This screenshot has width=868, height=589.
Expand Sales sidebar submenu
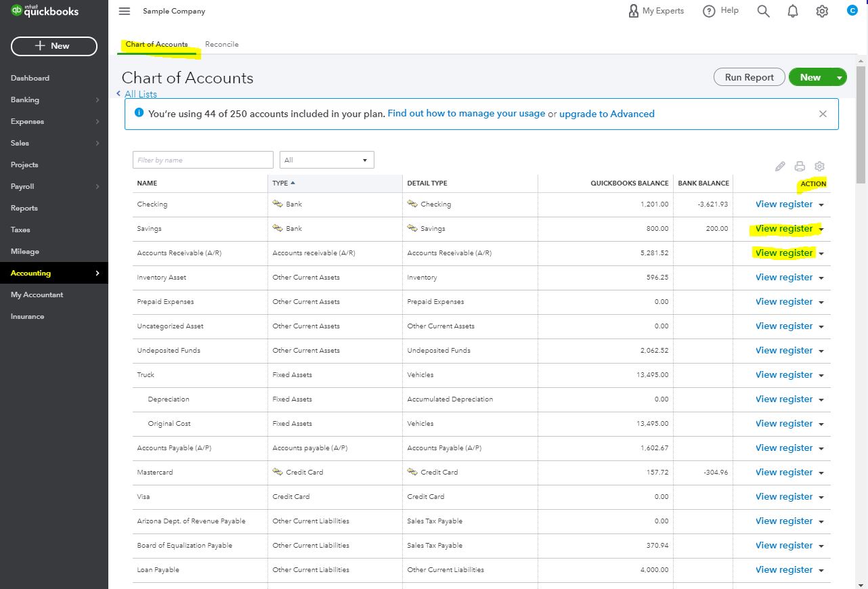pyautogui.click(x=97, y=144)
